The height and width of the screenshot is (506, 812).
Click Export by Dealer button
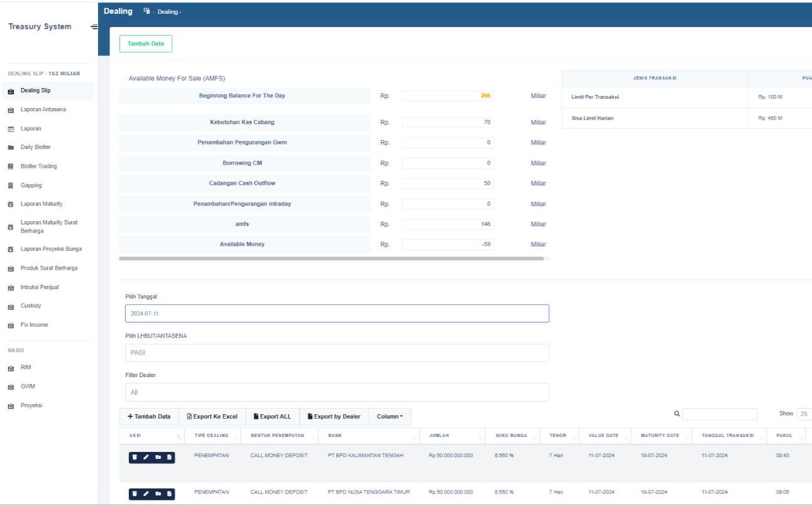334,417
